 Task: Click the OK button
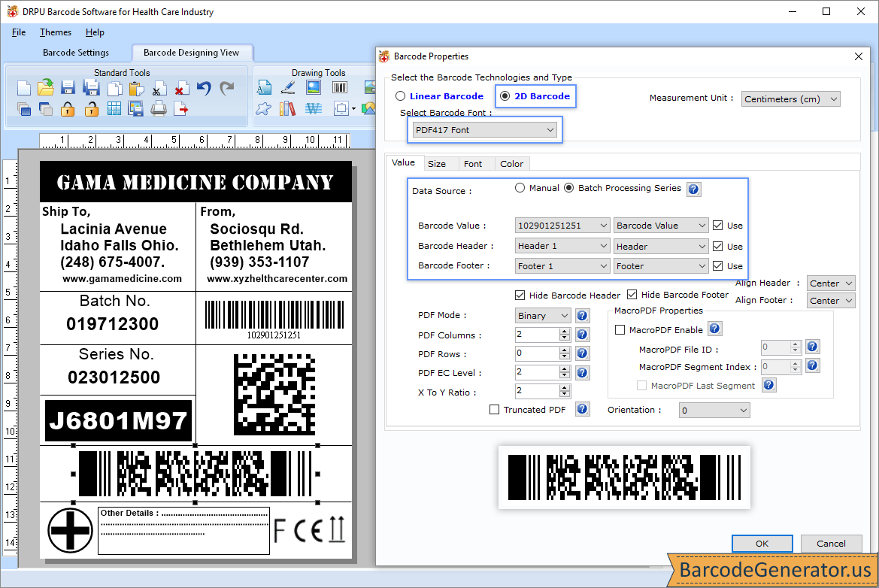[762, 543]
